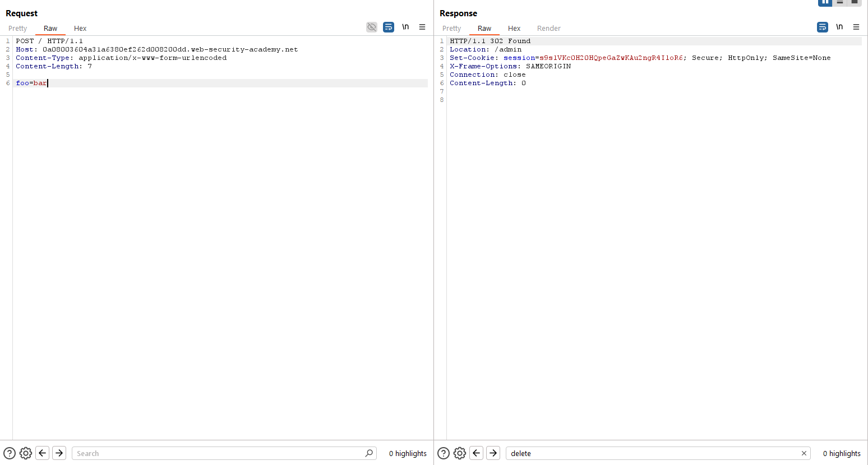868x465 pixels.
Task: Select the Response Pretty tab
Action: point(451,29)
